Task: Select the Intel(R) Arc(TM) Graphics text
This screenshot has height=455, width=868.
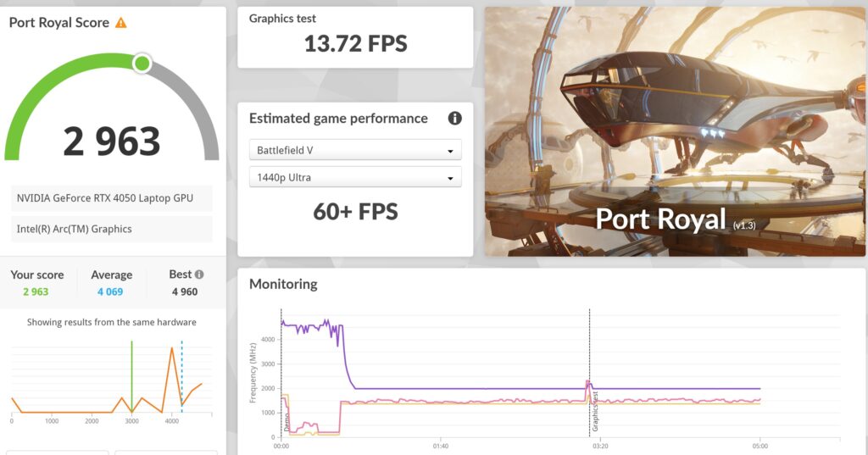Action: 75,229
